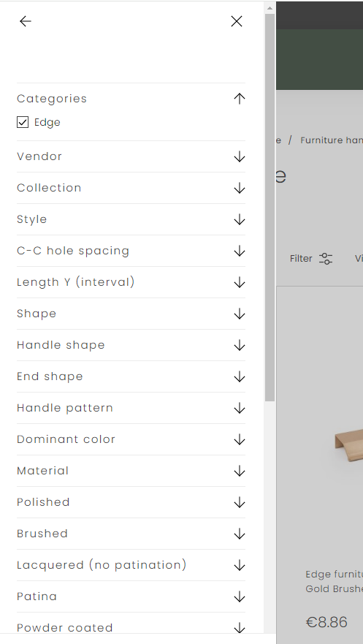The width and height of the screenshot is (363, 644).
Task: Open the gold handle product image
Action: pos(348,445)
